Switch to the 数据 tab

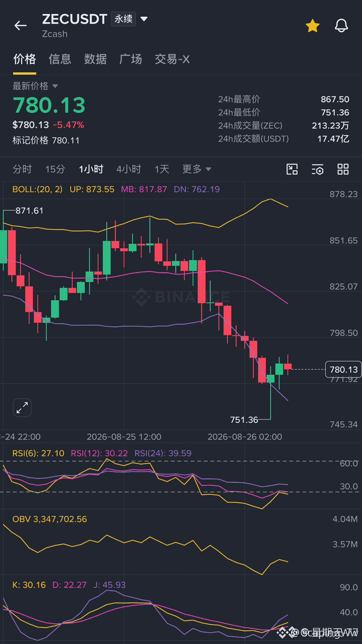click(95, 59)
